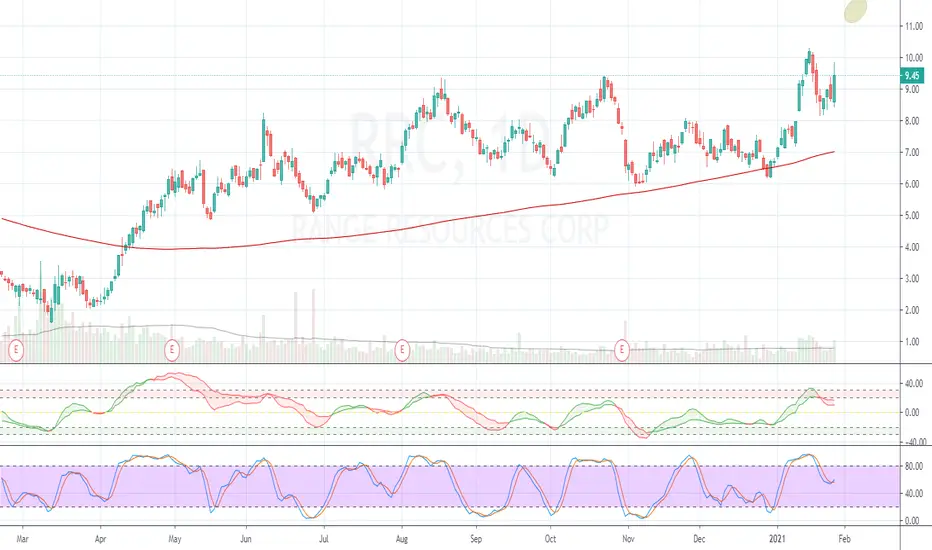The height and width of the screenshot is (550, 932).
Task: Click the 2.00 price scale value
Action: pyautogui.click(x=912, y=310)
